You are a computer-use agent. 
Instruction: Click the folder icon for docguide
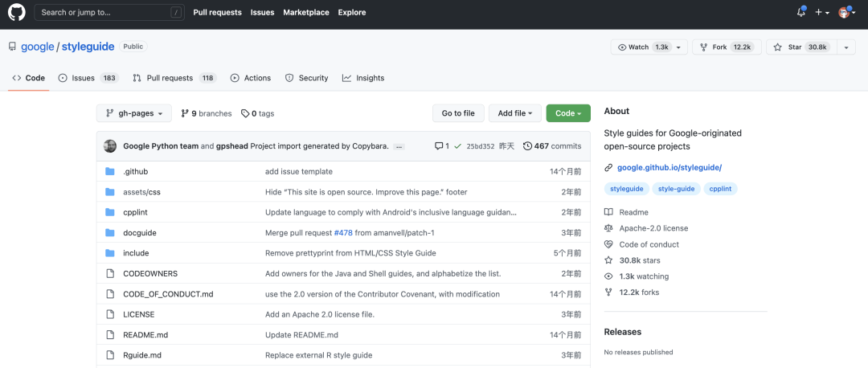[109, 232]
